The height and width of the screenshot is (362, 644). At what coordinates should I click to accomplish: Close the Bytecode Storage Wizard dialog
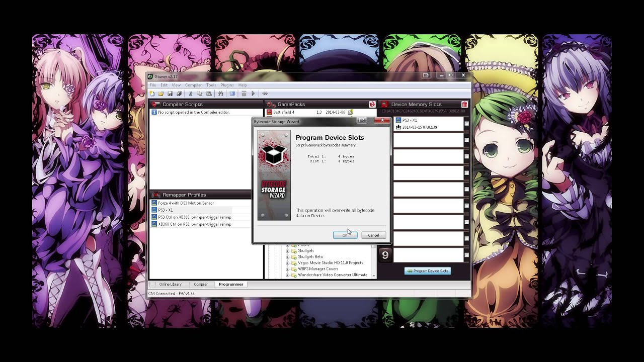tap(382, 121)
